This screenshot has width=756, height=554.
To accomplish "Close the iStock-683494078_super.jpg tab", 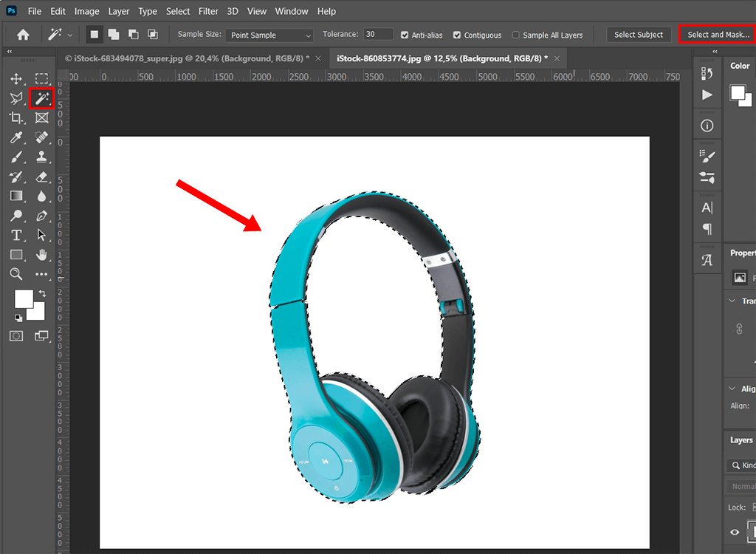I will 318,58.
